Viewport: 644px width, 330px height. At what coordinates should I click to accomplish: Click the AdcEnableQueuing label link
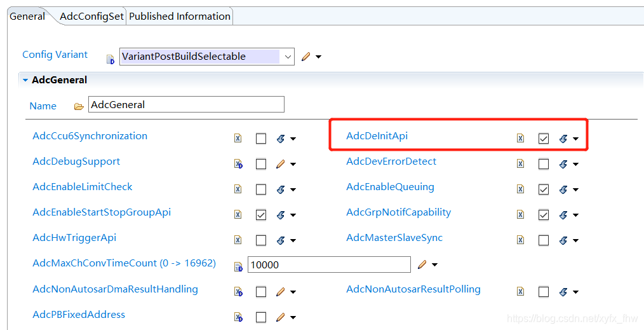click(390, 186)
